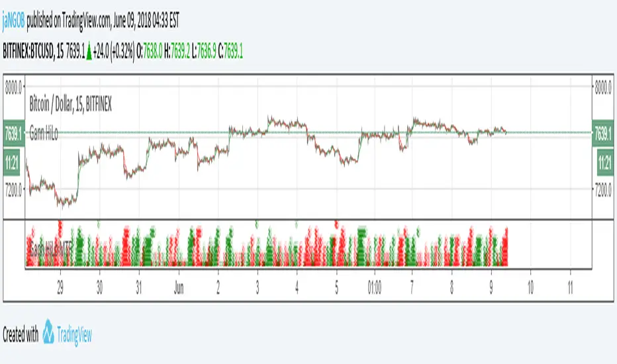Click the left 8000.0 axis label
Viewport: 617px width, 364px height.
[x=13, y=87]
